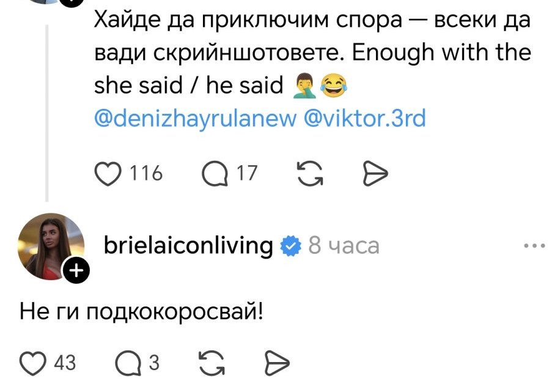Like the post with 116 likes
Screen dimensions: 552x392
(x=110, y=174)
